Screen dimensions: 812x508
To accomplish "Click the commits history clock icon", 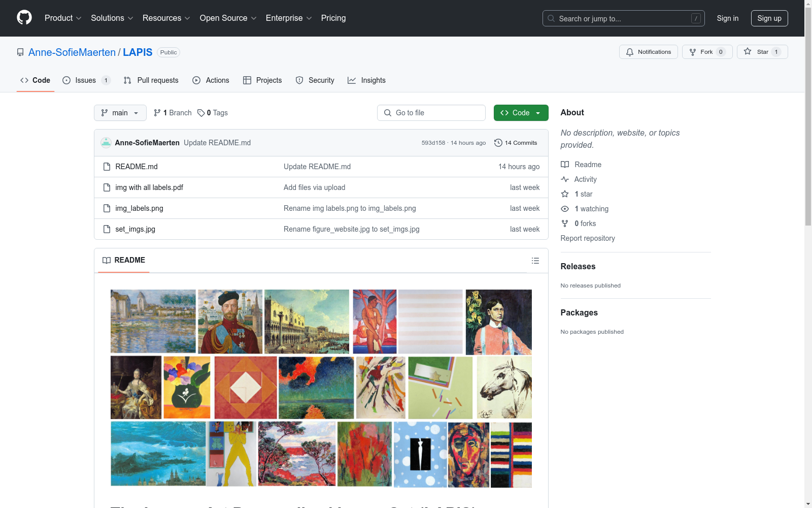I will [x=498, y=143].
